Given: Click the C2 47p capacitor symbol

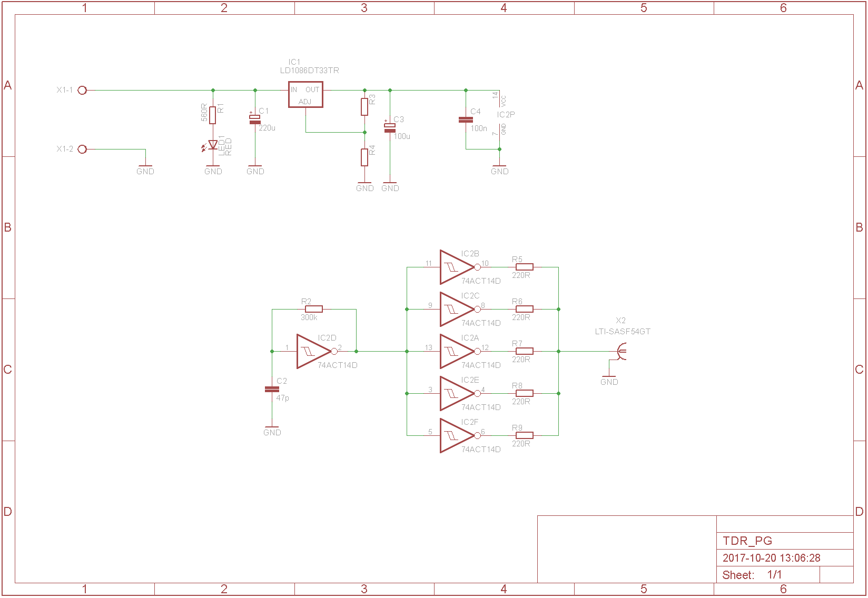Looking at the screenshot, I should click(x=272, y=389).
